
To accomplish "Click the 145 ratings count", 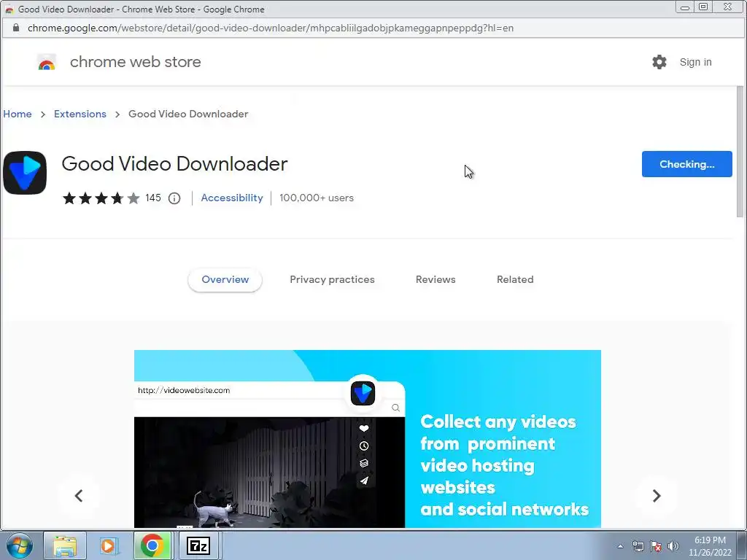I will point(153,198).
